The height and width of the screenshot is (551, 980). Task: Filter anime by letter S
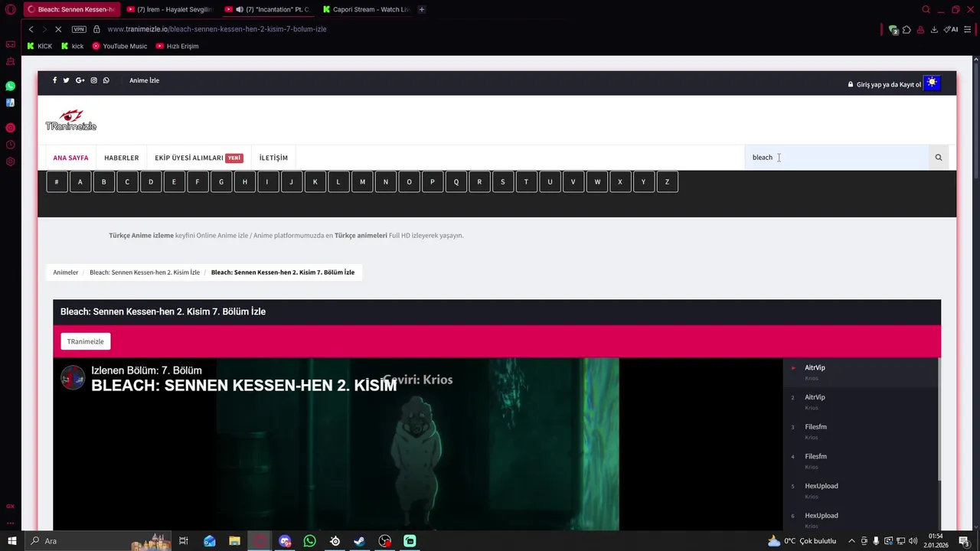tap(503, 182)
